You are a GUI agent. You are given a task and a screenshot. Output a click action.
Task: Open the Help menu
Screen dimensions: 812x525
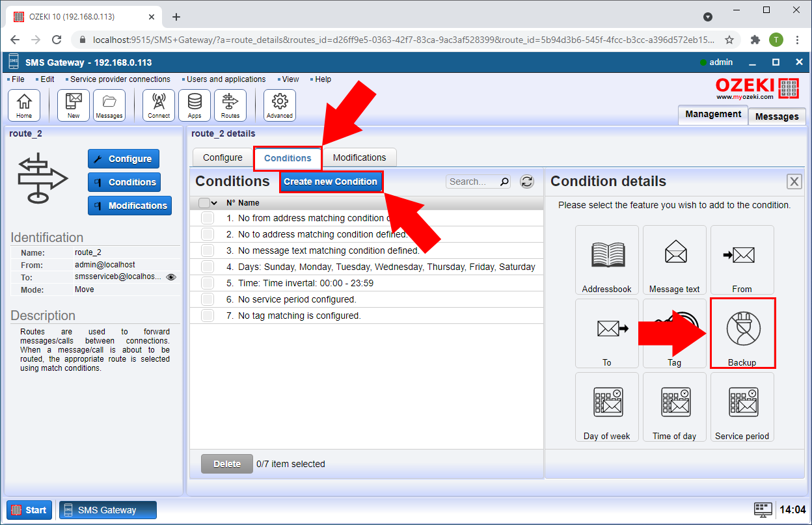tap(323, 79)
